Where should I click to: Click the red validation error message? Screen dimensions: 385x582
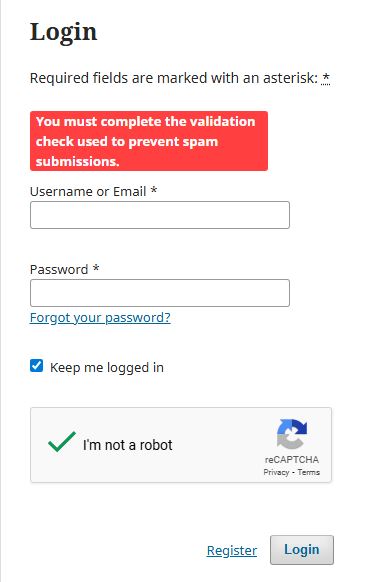[149, 141]
